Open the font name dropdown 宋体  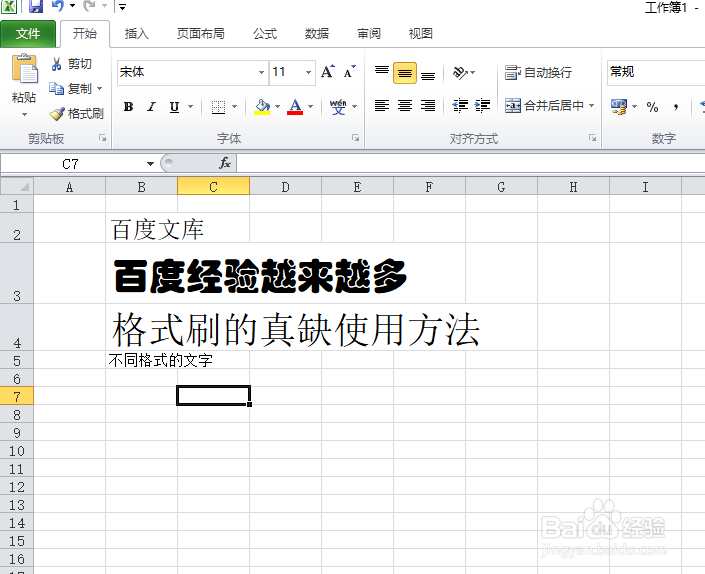[x=261, y=72]
